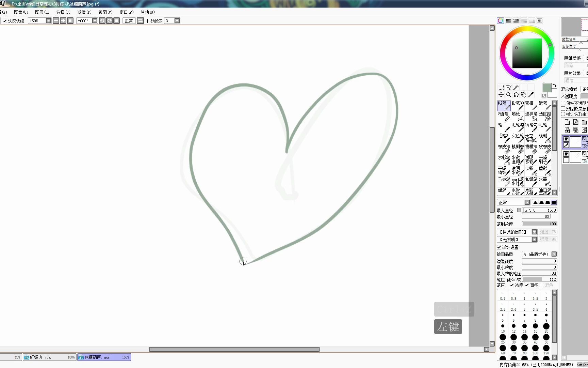This screenshot has height=368, width=588.
Task: Select the 水彩笔 watercolor brush
Action: click(x=504, y=160)
